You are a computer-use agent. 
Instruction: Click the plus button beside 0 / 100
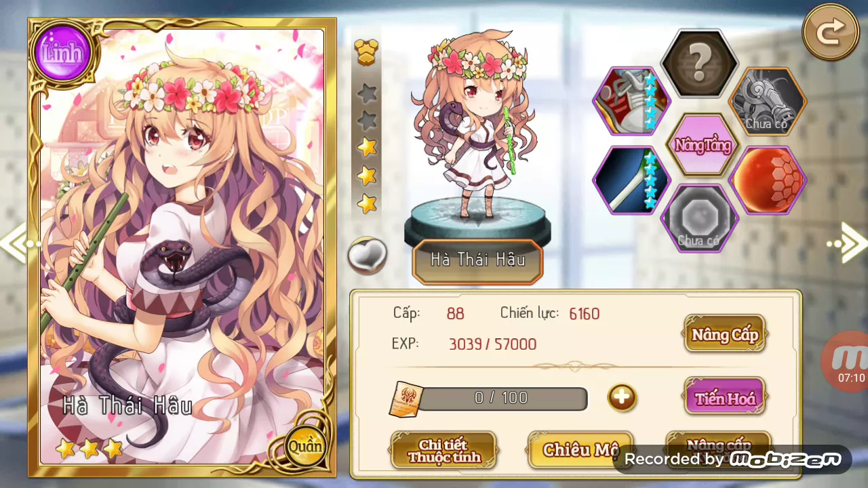pyautogui.click(x=621, y=398)
